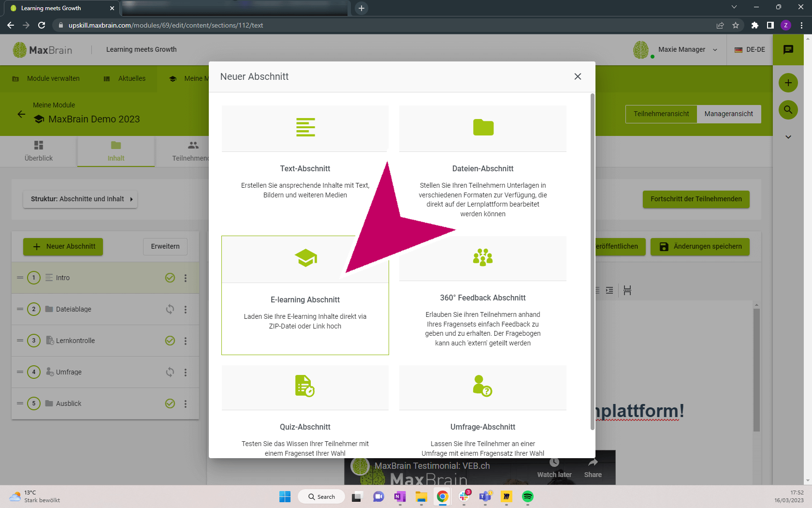Select the 360° Feedback Abschnitt group icon
812x508 pixels.
coord(483,257)
